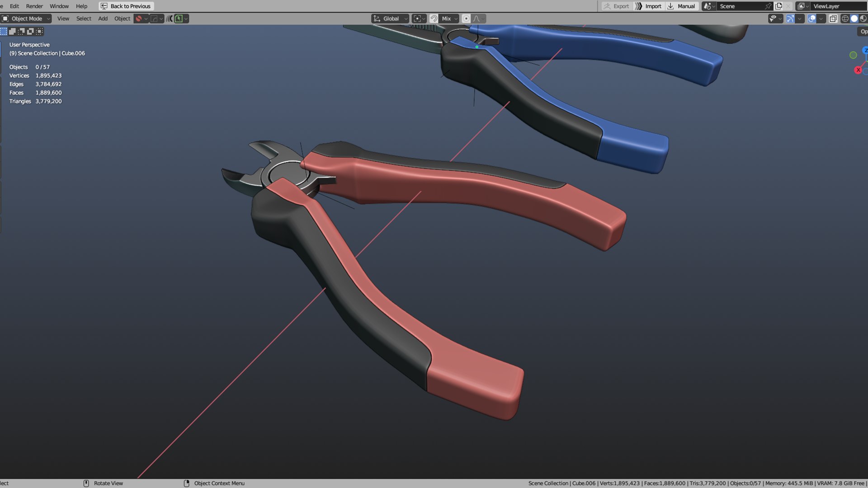Toggle snapping magnet icon
The image size is (868, 488).
click(434, 19)
